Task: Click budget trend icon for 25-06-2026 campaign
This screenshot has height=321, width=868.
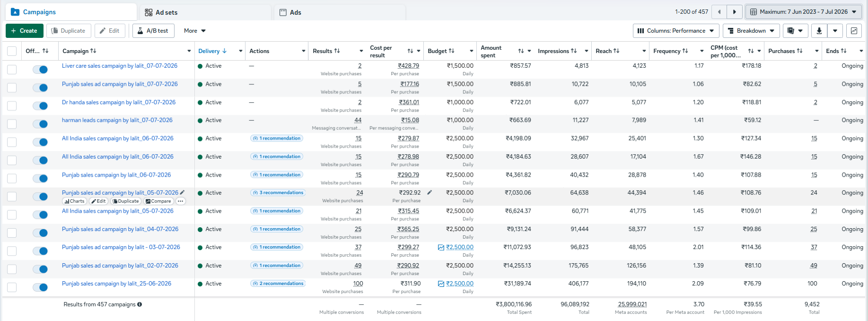Action: coord(441,284)
